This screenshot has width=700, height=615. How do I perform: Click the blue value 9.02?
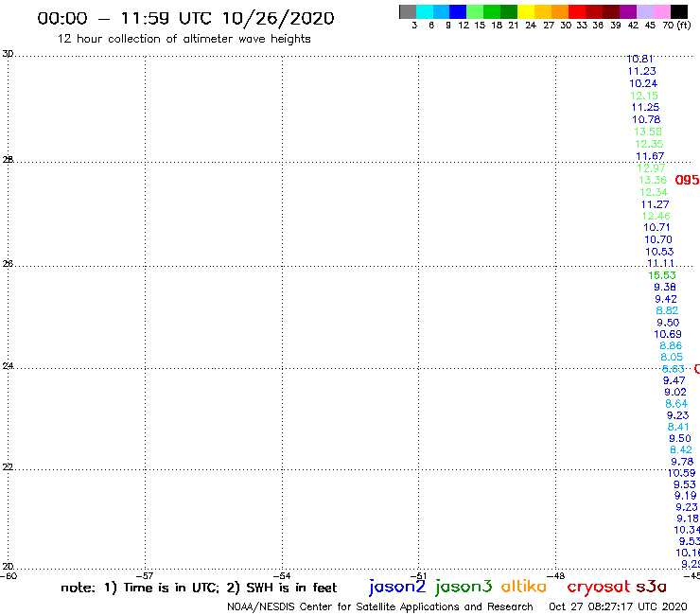675,392
